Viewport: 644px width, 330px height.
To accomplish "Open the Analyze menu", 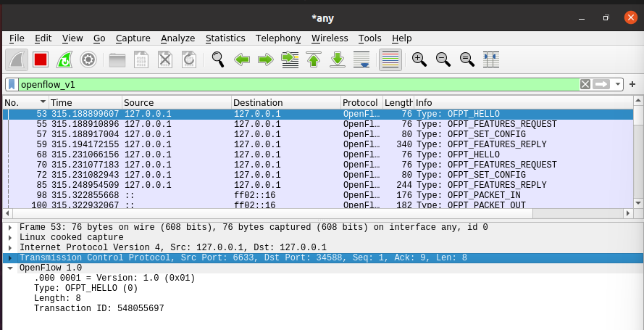I will tap(177, 38).
